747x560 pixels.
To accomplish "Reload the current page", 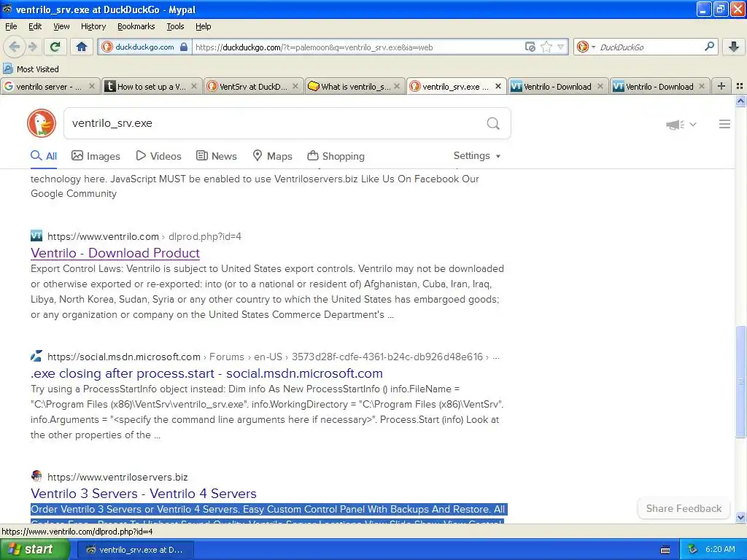I will 55,47.
